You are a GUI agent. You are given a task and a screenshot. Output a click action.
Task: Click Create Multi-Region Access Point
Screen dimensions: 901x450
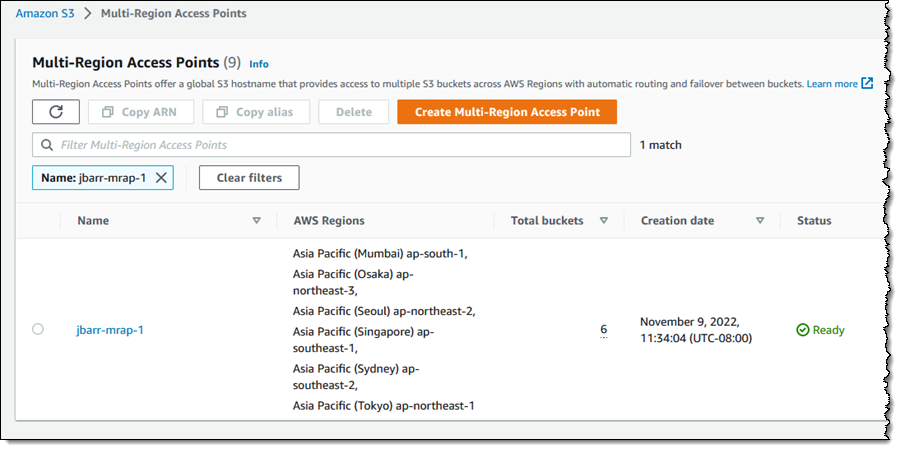pos(507,112)
